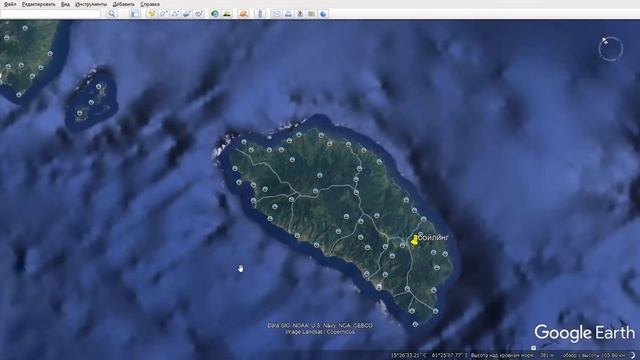Open the Добавить menu
Image resolution: width=640 pixels, height=360 pixels.
click(123, 4)
